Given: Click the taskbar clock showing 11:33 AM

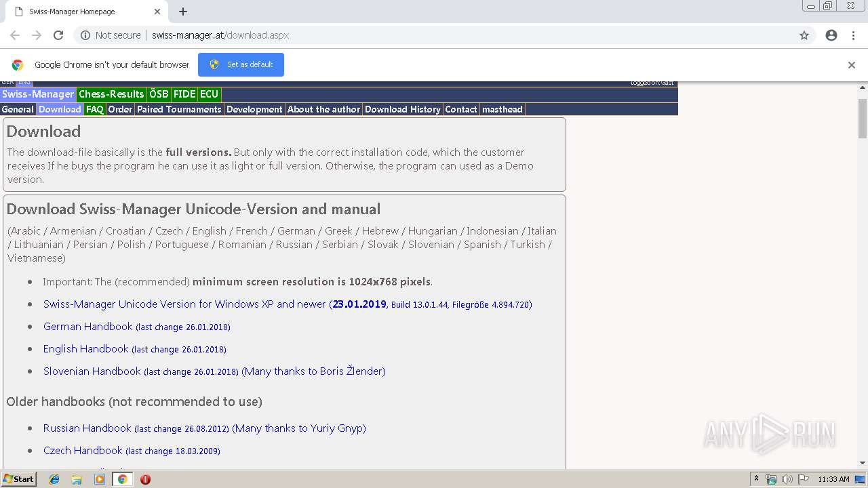Looking at the screenshot, I should pyautogui.click(x=833, y=479).
